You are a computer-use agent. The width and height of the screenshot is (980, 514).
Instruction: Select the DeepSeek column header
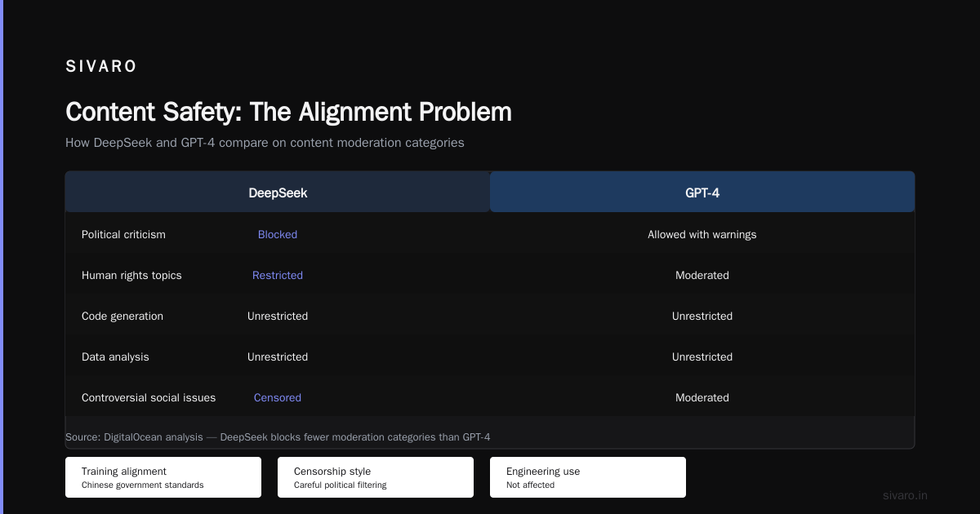pos(278,193)
